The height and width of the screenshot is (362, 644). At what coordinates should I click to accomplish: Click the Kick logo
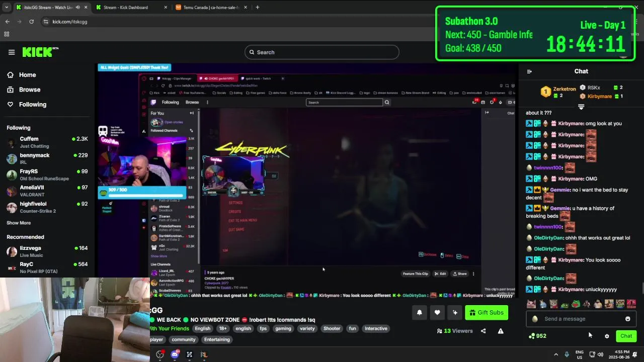click(40, 52)
